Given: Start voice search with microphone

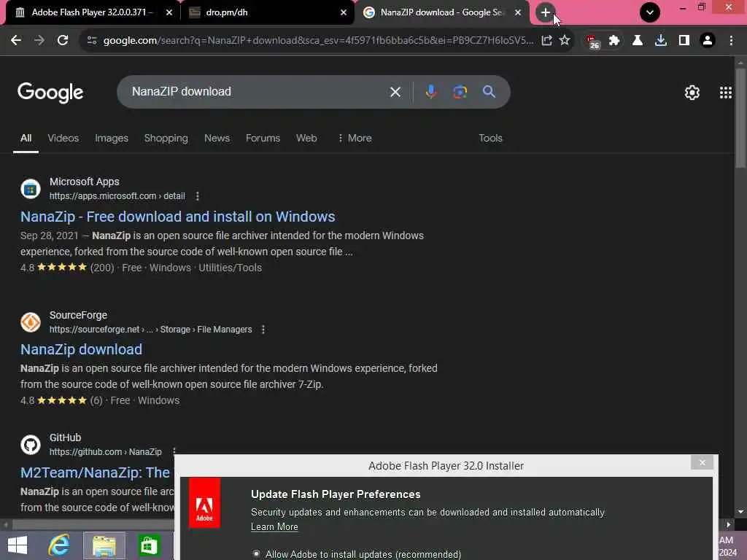Looking at the screenshot, I should 430,91.
